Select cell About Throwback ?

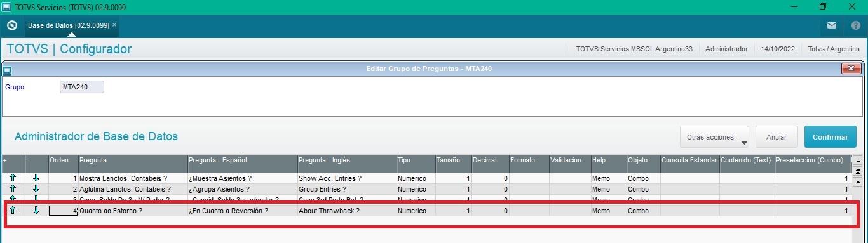click(347, 210)
